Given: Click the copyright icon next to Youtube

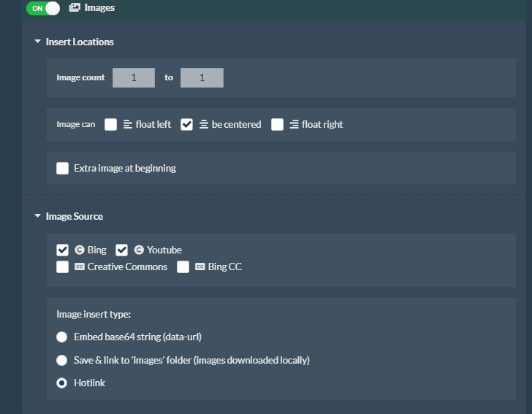Looking at the screenshot, I should pyautogui.click(x=139, y=250).
